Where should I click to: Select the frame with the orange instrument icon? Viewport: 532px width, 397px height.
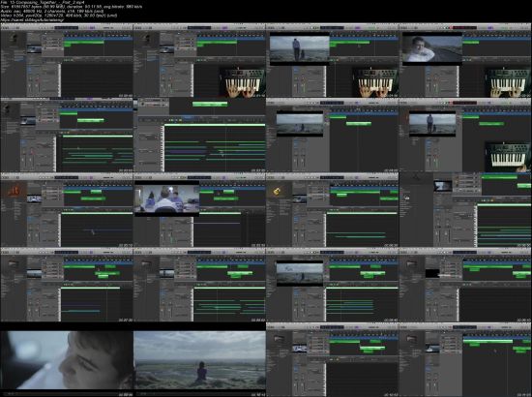67,210
